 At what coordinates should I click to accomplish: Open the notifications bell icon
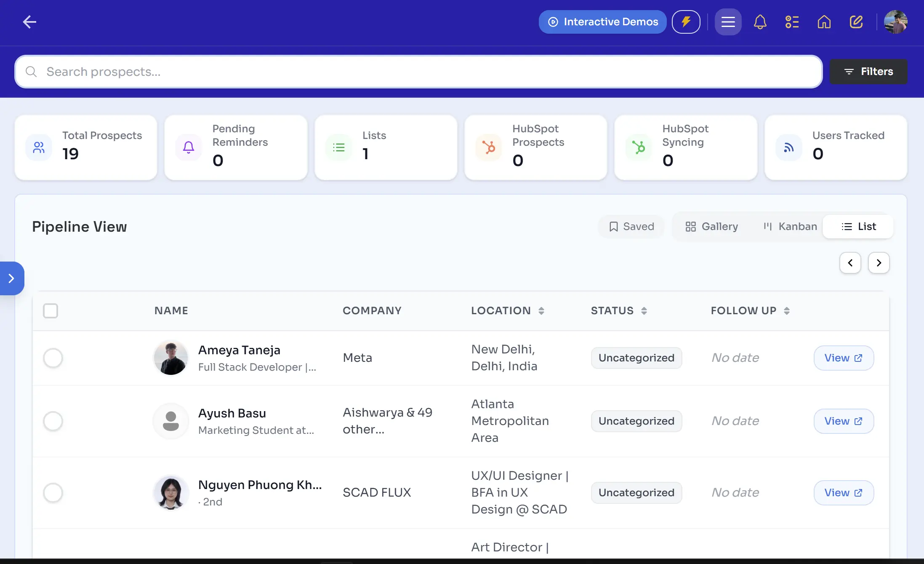coord(760,22)
